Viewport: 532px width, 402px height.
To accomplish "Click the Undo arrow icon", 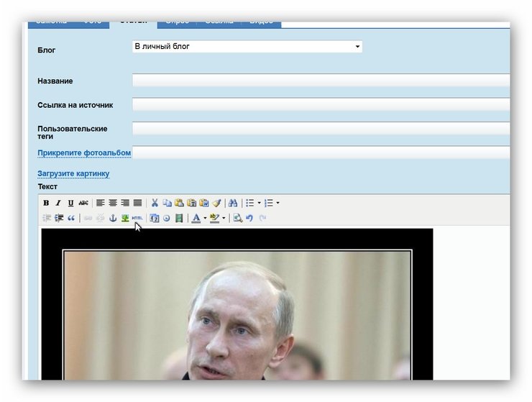I will tap(249, 219).
